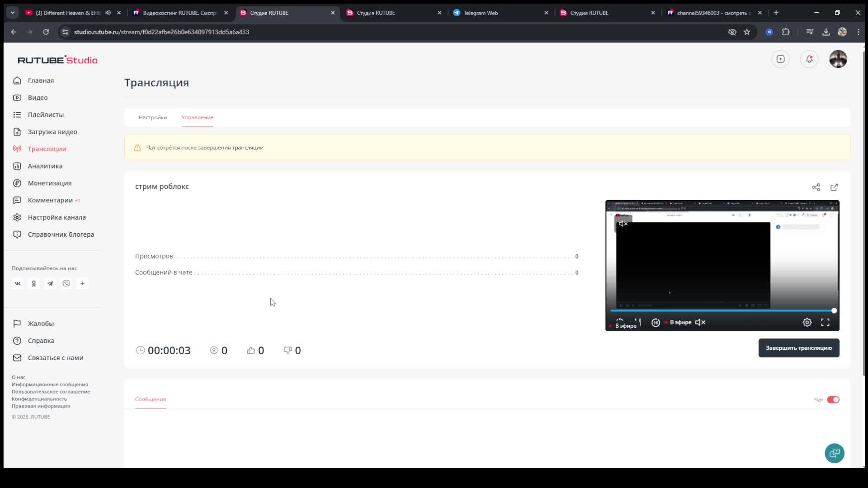
Task: Click the share icon for the stream
Action: [x=816, y=187]
